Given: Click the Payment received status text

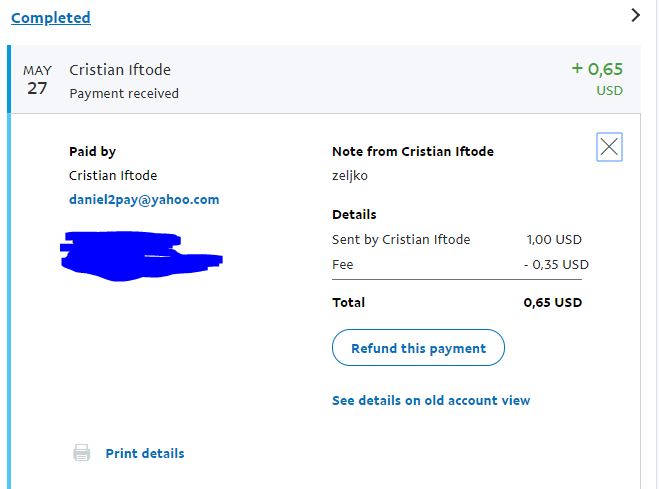Looking at the screenshot, I should pos(124,93).
